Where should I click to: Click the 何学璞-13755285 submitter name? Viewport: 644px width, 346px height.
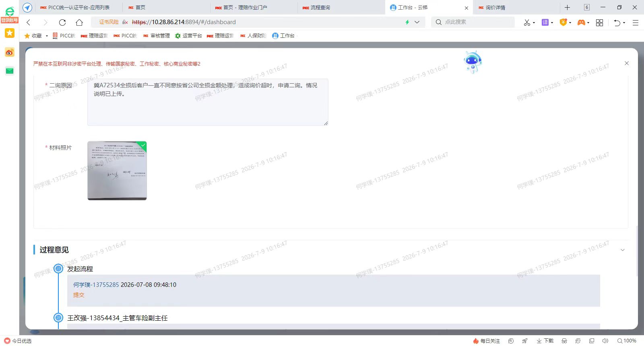click(x=96, y=285)
